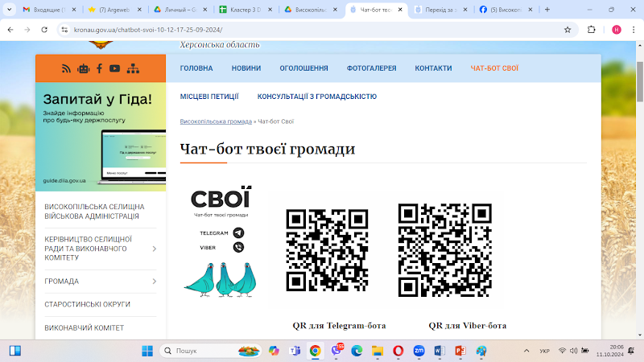Viewport: 644px width, 362px height.
Task: Open the Windows Start menu
Action: click(147, 351)
